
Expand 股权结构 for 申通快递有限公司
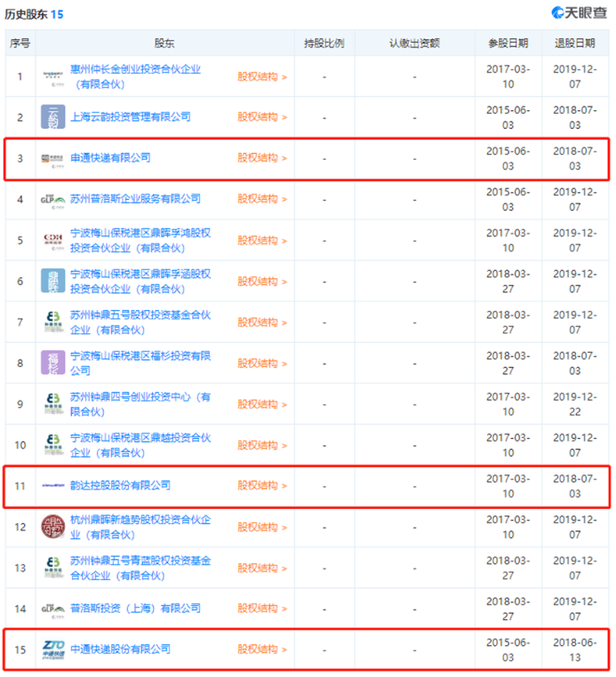261,158
